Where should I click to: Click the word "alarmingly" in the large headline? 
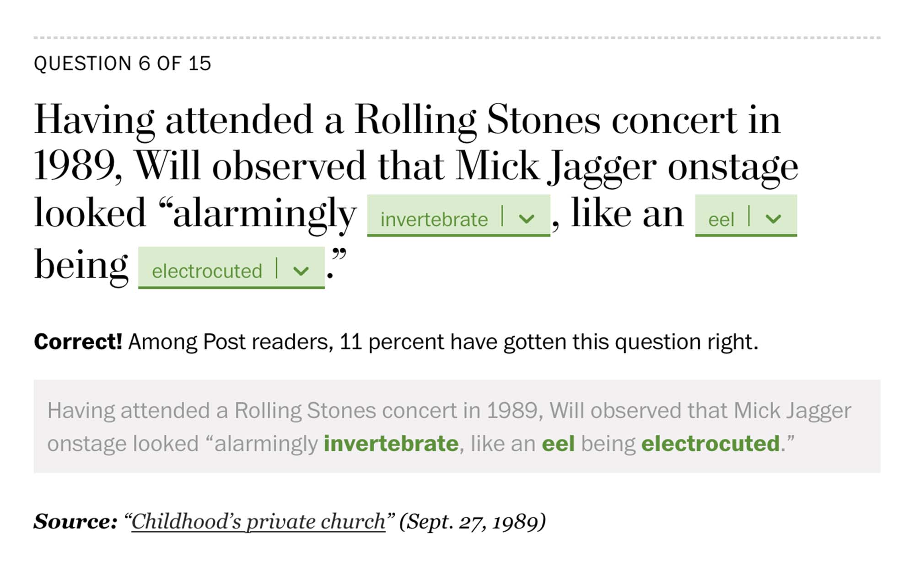(x=264, y=214)
